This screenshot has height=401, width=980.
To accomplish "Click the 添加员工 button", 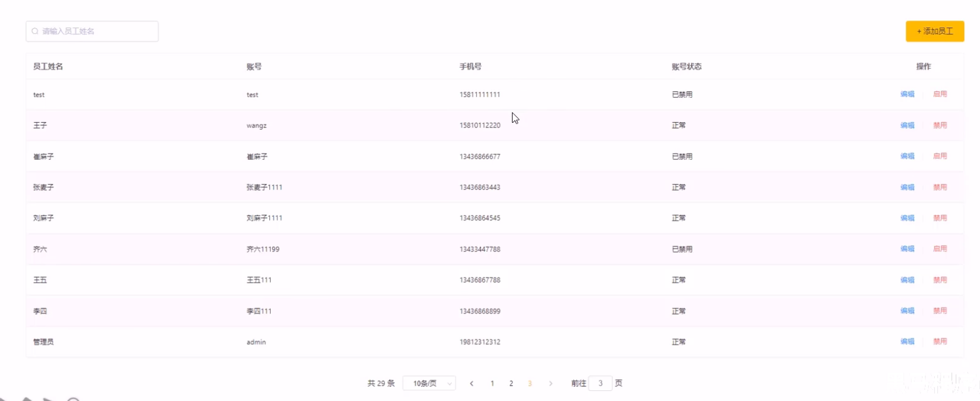I will point(934,31).
